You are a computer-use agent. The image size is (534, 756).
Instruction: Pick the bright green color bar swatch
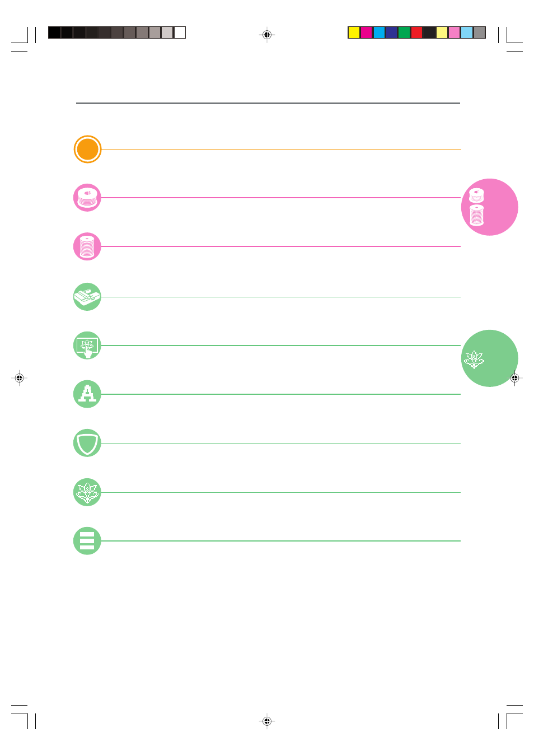404,32
